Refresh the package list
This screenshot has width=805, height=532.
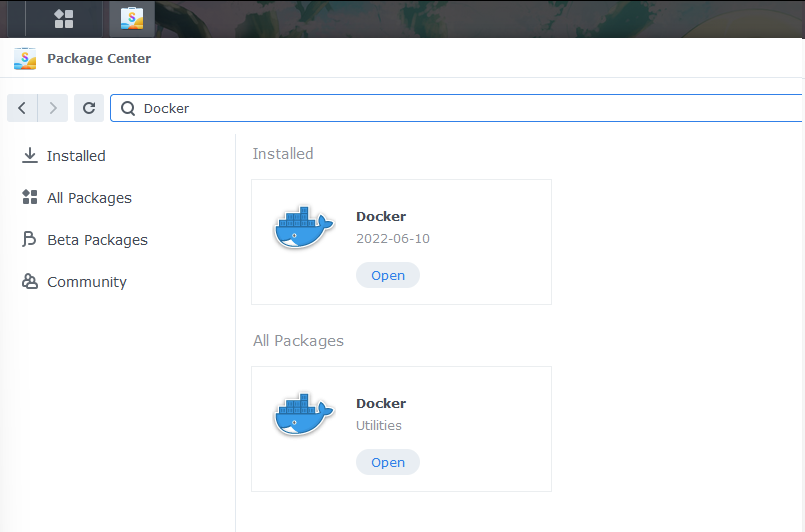89,108
